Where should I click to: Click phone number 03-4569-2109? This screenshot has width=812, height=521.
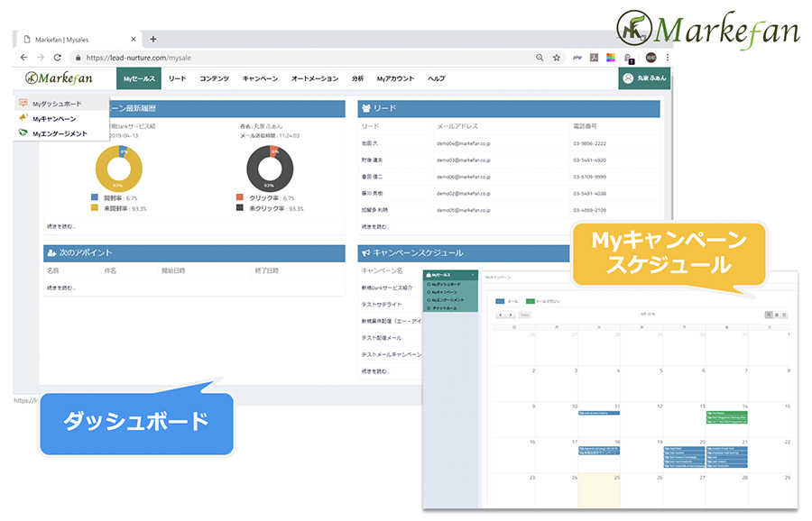pos(589,210)
